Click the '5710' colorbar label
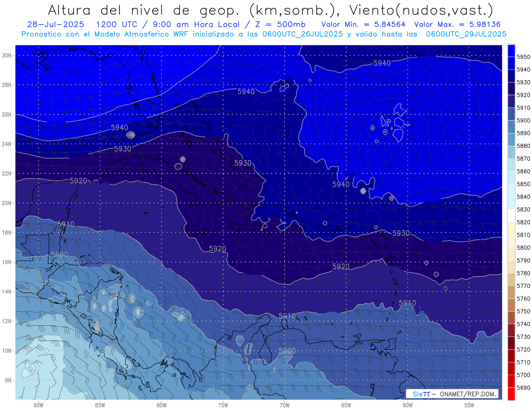 [524, 362]
